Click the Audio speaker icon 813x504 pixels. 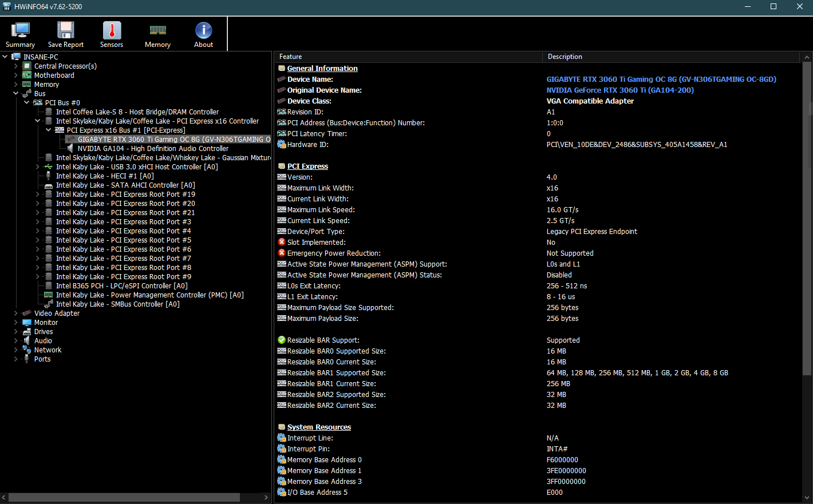[27, 340]
